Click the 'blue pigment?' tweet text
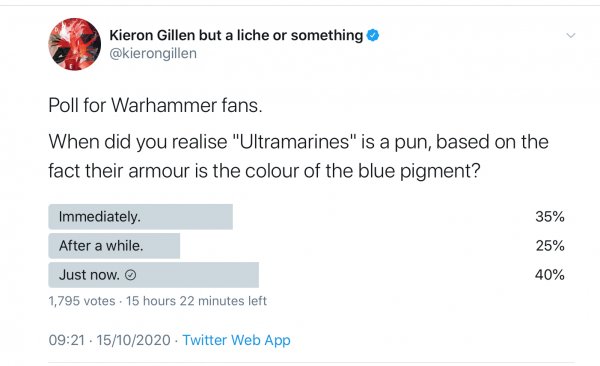The height and width of the screenshot is (366, 600). point(419,171)
